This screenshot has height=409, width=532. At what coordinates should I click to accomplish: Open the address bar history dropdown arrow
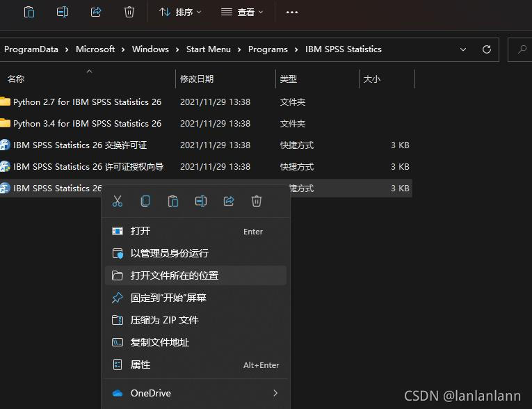click(462, 50)
